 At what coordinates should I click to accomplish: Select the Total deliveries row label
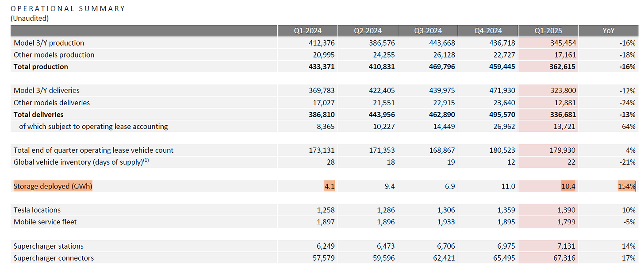pyautogui.click(x=39, y=115)
